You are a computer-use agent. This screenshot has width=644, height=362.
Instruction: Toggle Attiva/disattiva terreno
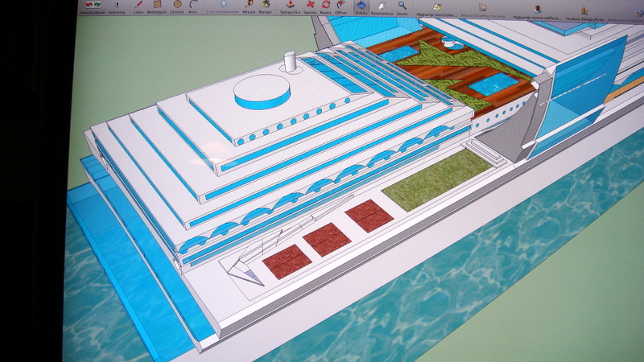[482, 8]
